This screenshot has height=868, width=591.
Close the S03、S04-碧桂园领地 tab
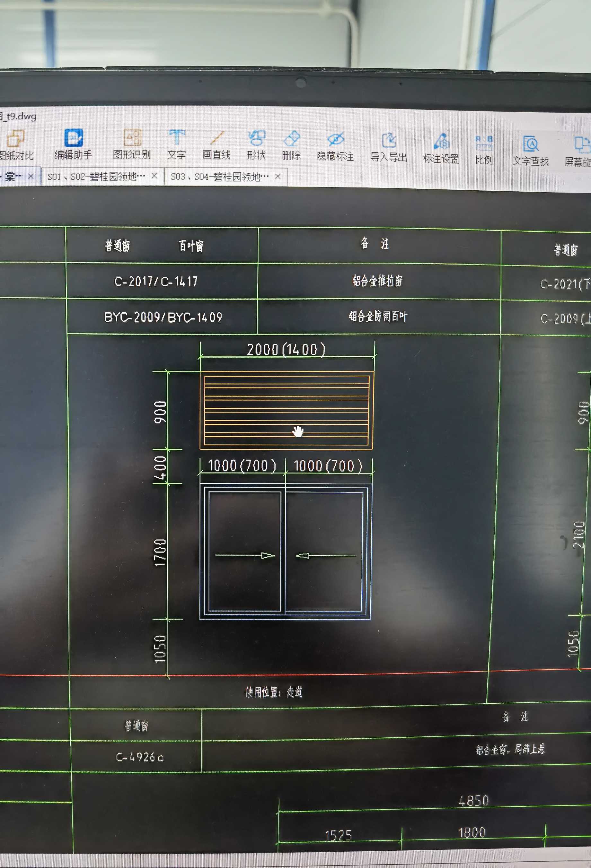point(278,176)
